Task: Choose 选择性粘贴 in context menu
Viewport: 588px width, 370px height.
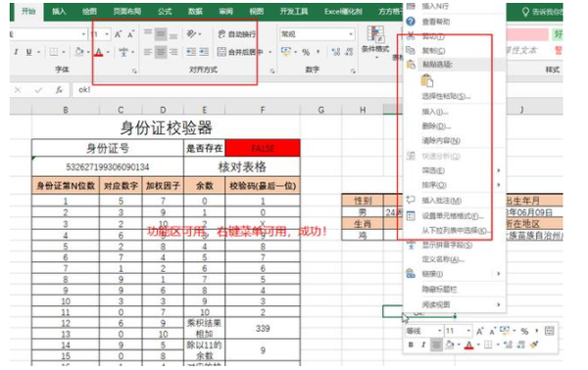Action: 446,96
